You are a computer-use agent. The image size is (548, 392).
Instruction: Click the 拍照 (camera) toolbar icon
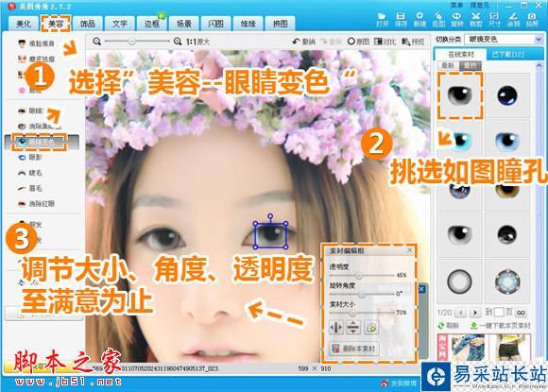tap(532, 20)
